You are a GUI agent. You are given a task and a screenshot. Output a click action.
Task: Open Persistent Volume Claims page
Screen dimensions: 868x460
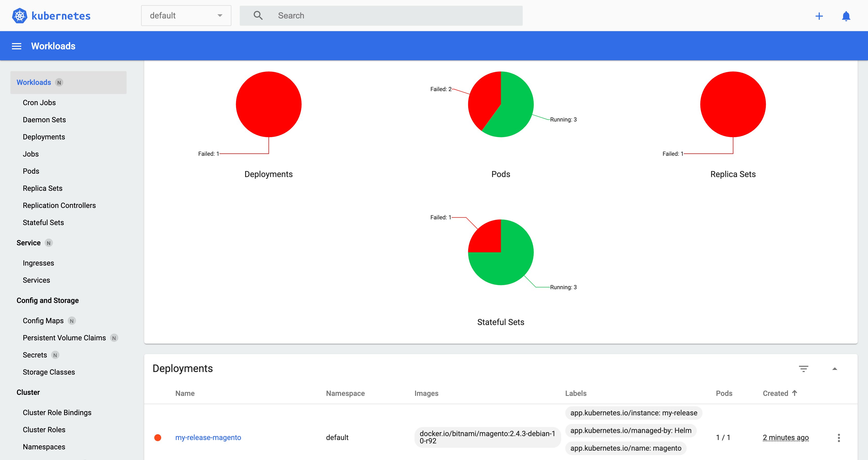(64, 338)
